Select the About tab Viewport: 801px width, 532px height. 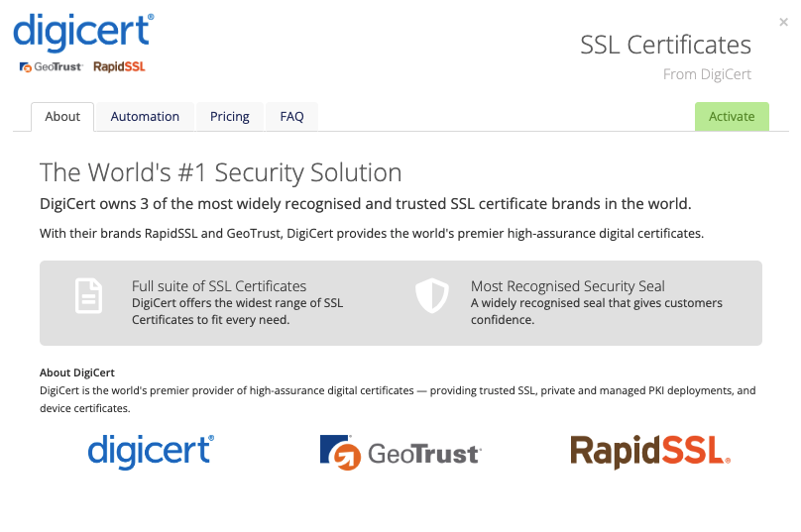point(62,117)
